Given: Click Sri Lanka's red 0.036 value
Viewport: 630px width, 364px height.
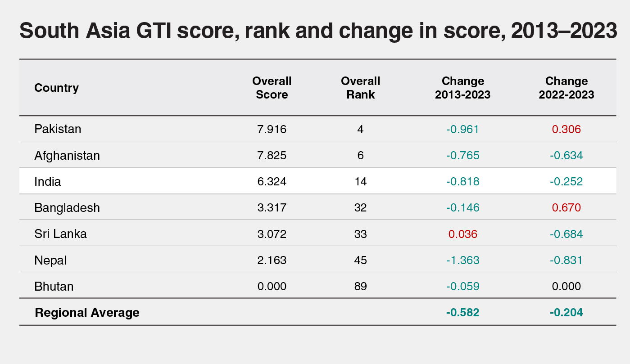Looking at the screenshot, I should tap(462, 234).
